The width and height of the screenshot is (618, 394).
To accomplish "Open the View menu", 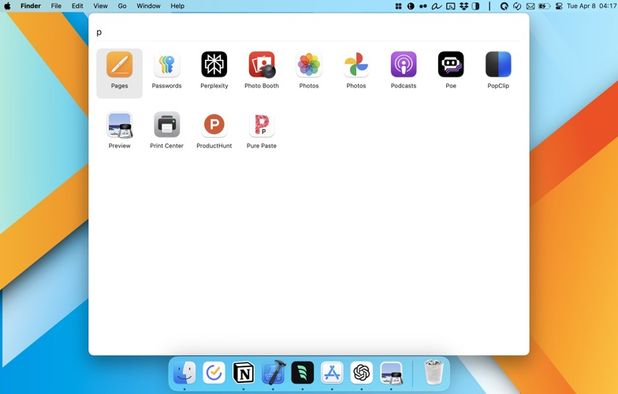I will (101, 6).
